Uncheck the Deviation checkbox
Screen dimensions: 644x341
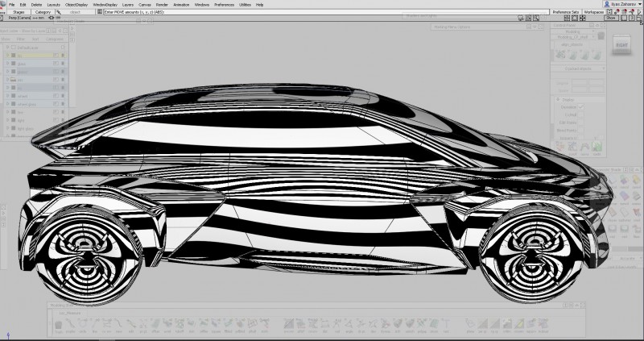580,107
